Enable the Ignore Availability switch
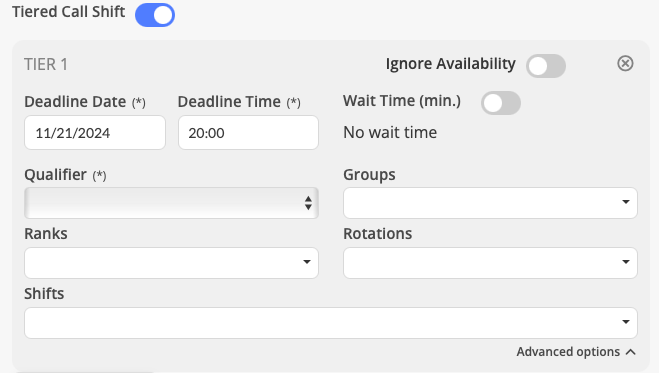Image resolution: width=659 pixels, height=373 pixels. pyautogui.click(x=546, y=66)
